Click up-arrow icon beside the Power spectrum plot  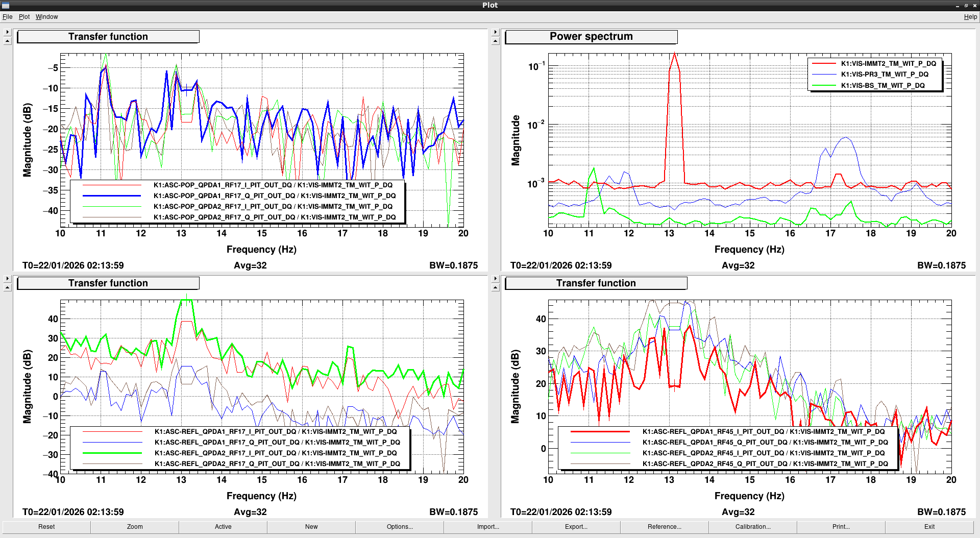[x=495, y=41]
